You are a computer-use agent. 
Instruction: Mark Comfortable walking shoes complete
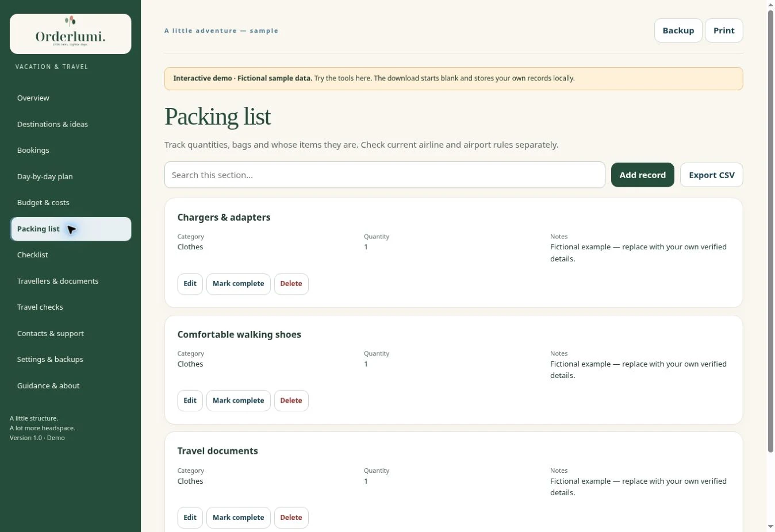point(238,400)
